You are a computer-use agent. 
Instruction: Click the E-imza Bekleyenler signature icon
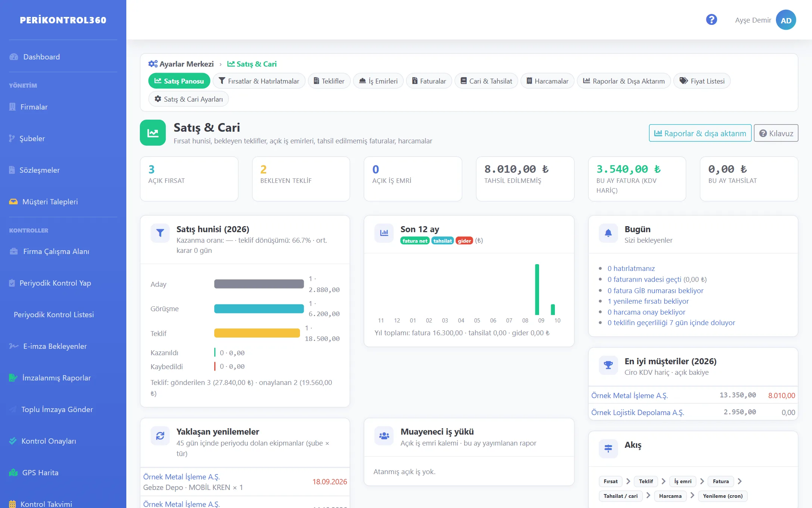[14, 346]
